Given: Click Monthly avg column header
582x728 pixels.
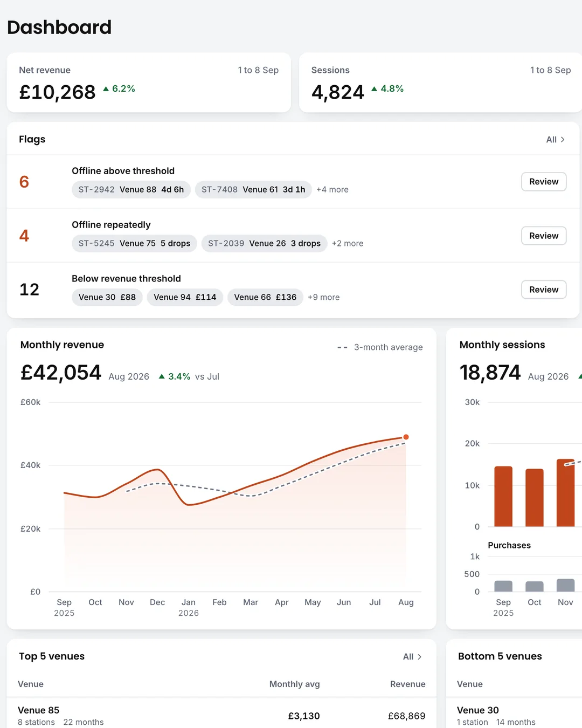Looking at the screenshot, I should 295,684.
